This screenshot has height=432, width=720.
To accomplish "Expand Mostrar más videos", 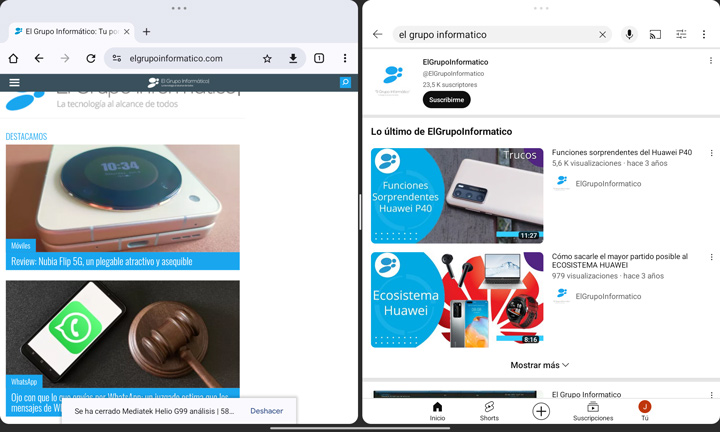I will 540,365.
